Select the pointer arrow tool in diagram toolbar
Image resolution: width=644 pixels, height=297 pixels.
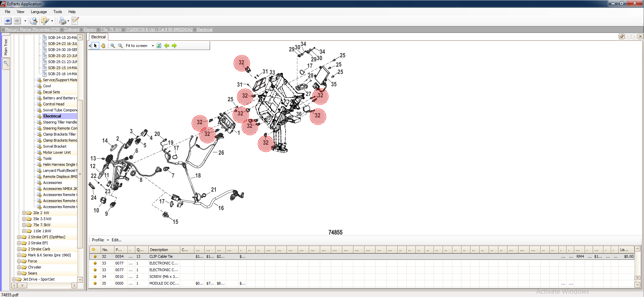pos(95,46)
